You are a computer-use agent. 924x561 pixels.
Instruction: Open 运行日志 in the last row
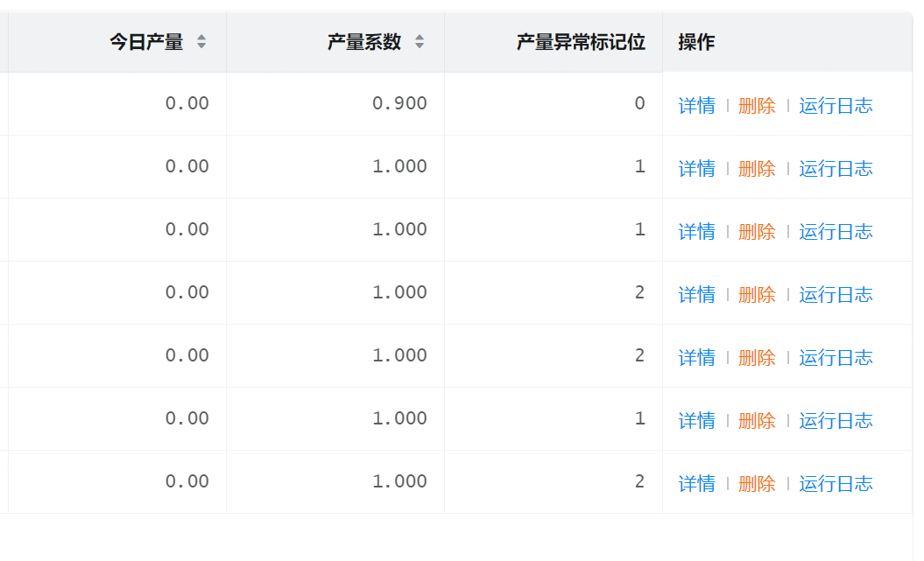pyautogui.click(x=836, y=484)
